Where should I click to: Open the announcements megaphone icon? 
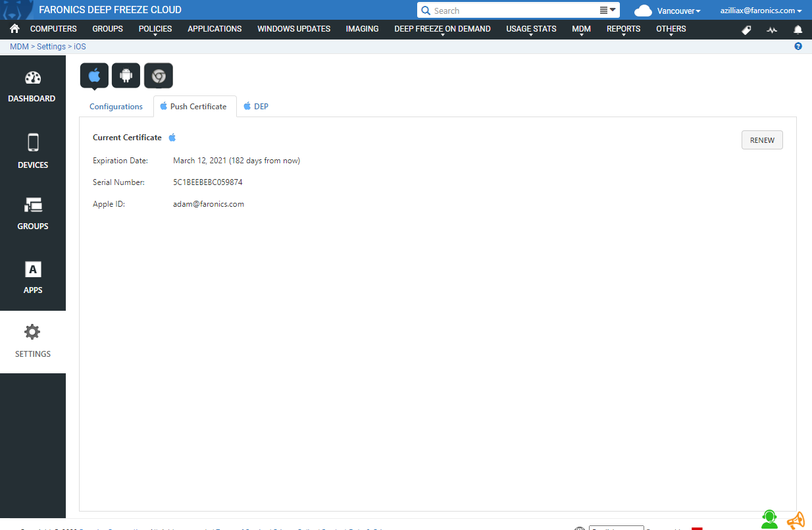(796, 520)
